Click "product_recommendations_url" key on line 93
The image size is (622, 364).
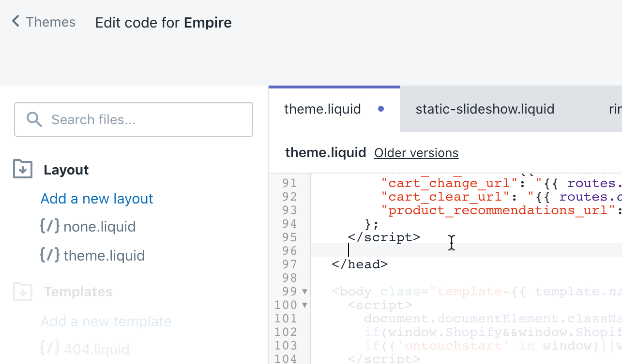(x=498, y=210)
